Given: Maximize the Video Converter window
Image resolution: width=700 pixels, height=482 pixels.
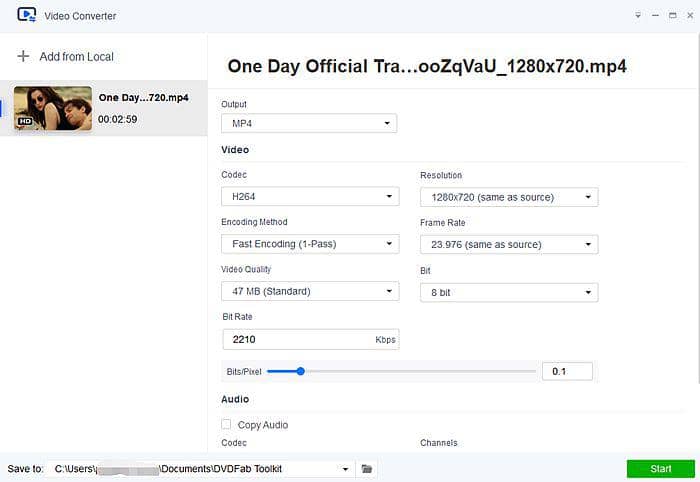Looking at the screenshot, I should point(671,16).
